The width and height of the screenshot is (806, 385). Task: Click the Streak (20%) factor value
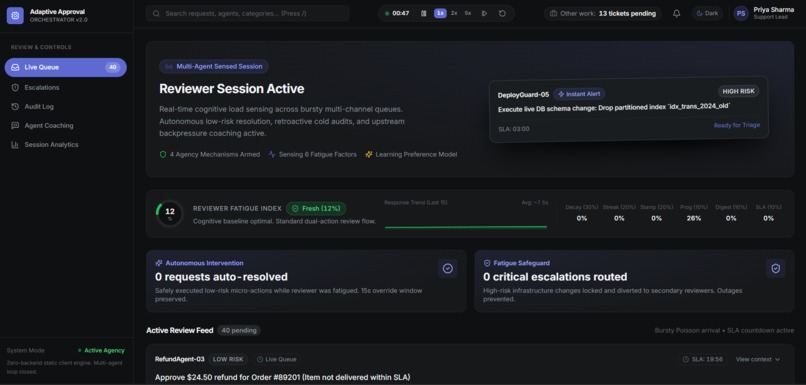pos(619,218)
